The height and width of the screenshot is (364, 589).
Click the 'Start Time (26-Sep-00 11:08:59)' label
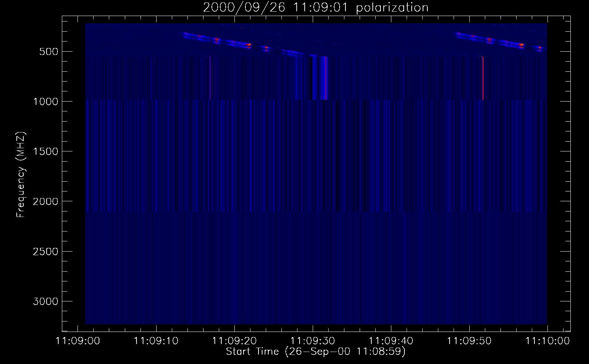point(316,352)
